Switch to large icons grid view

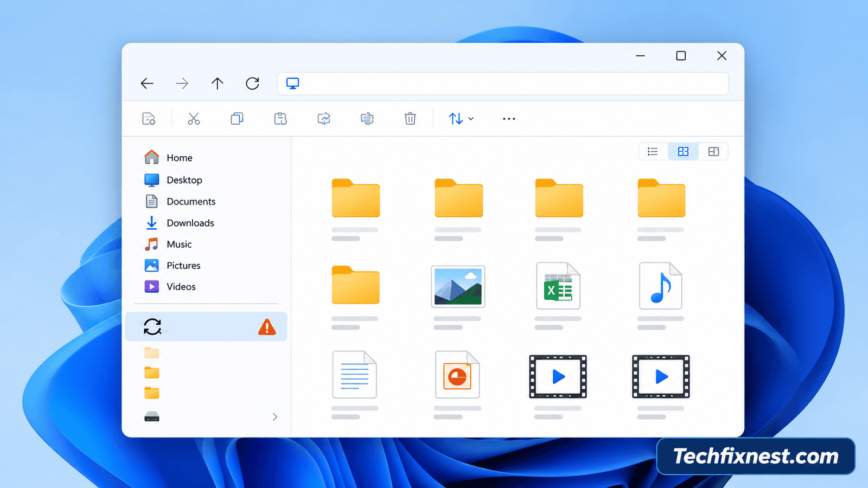pyautogui.click(x=683, y=152)
